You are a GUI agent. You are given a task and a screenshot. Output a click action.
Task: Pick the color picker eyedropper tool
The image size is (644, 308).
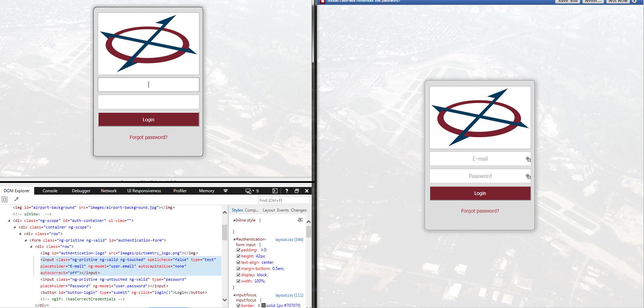pos(16,199)
